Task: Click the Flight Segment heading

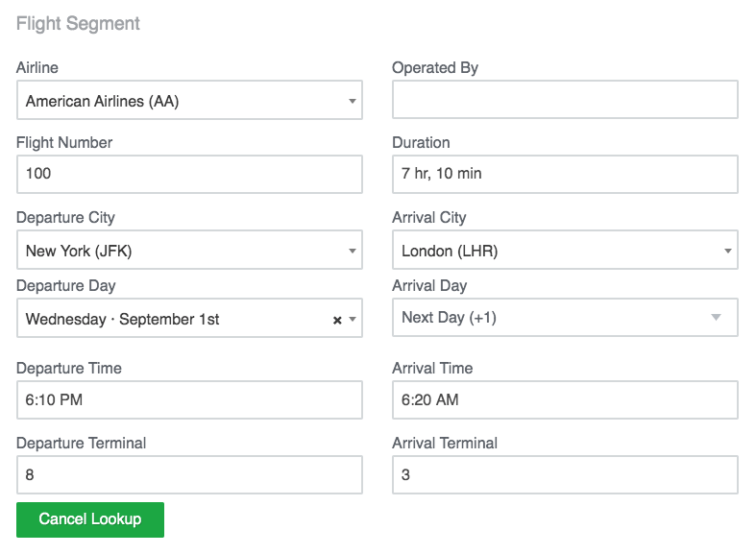Action: (79, 24)
